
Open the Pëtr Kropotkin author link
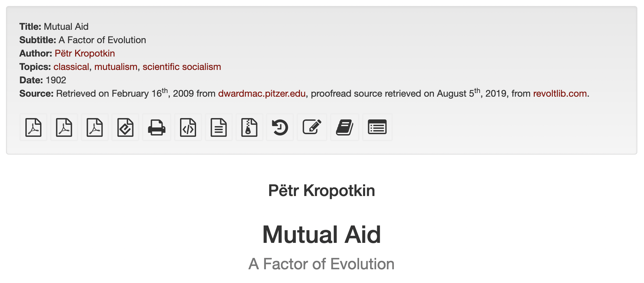85,54
